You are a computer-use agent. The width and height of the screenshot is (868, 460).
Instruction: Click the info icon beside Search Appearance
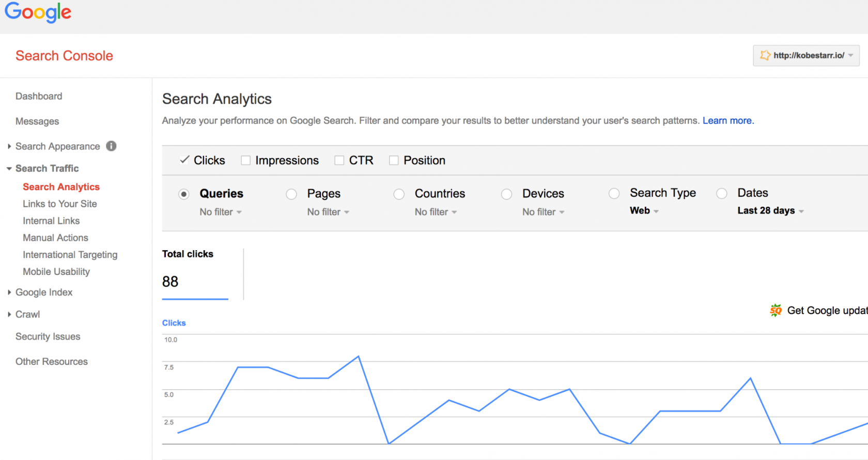111,146
